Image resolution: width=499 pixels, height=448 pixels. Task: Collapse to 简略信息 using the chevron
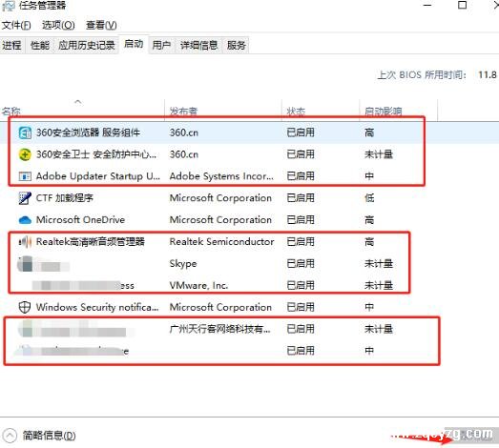pos(10,436)
